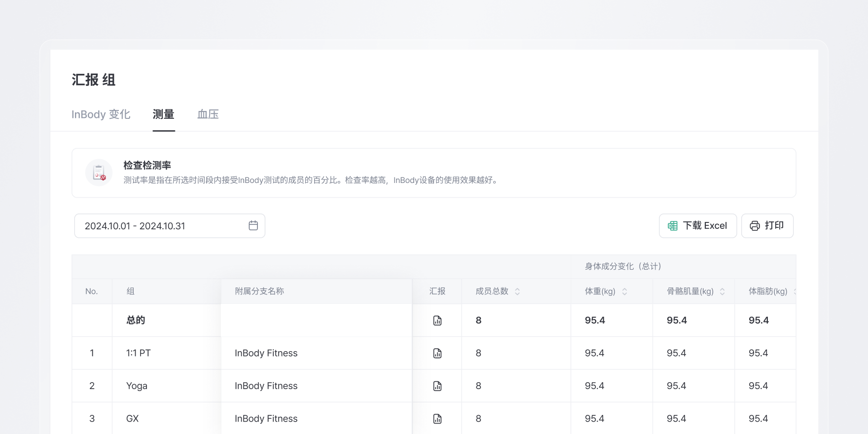
Task: Open report icon for Yoga group
Action: [437, 386]
